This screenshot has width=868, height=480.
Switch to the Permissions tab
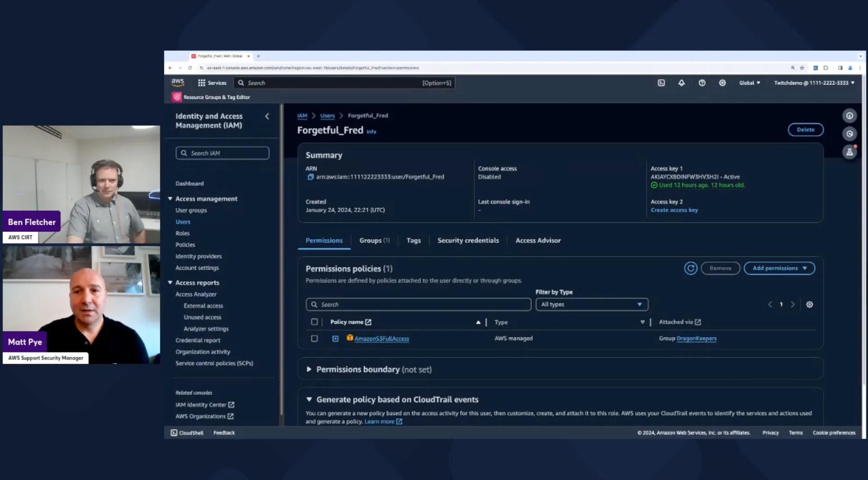click(x=324, y=240)
